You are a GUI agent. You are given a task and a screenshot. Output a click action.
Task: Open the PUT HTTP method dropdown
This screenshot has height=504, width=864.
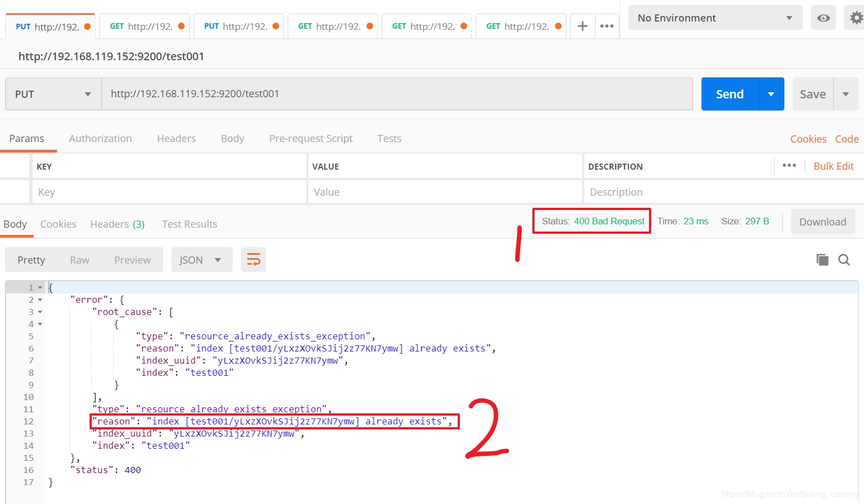pyautogui.click(x=53, y=94)
